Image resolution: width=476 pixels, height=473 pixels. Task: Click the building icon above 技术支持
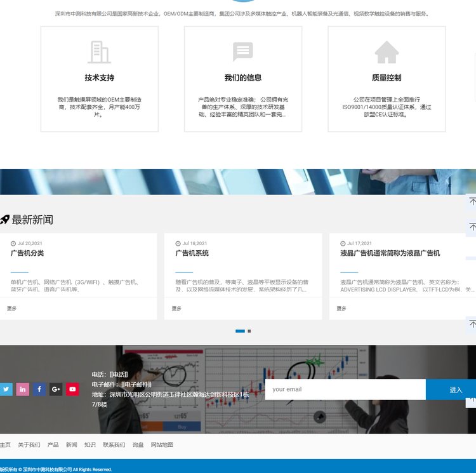pyautogui.click(x=99, y=52)
